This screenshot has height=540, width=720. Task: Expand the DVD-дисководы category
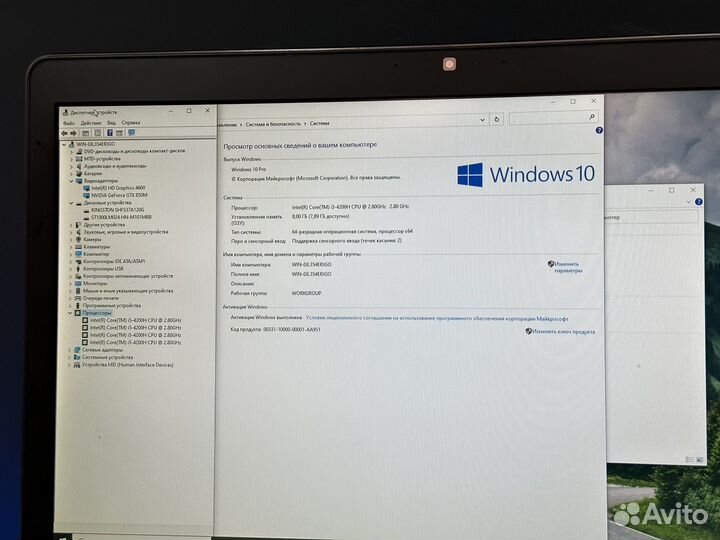(72, 152)
